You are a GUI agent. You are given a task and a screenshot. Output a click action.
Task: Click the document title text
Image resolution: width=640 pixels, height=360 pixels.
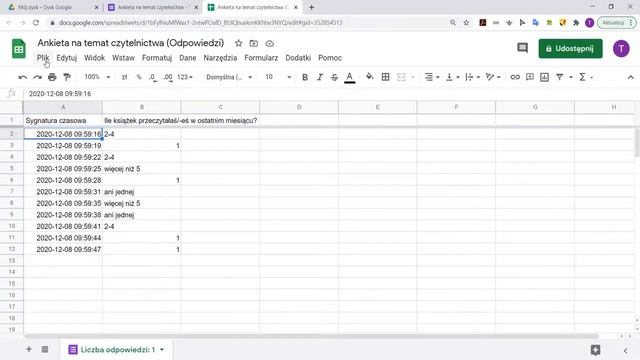click(131, 43)
